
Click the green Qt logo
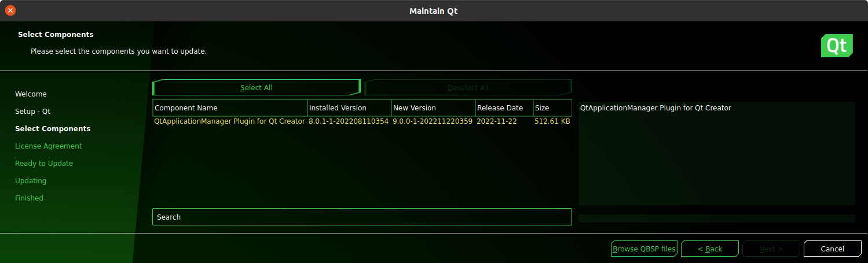[x=837, y=46]
